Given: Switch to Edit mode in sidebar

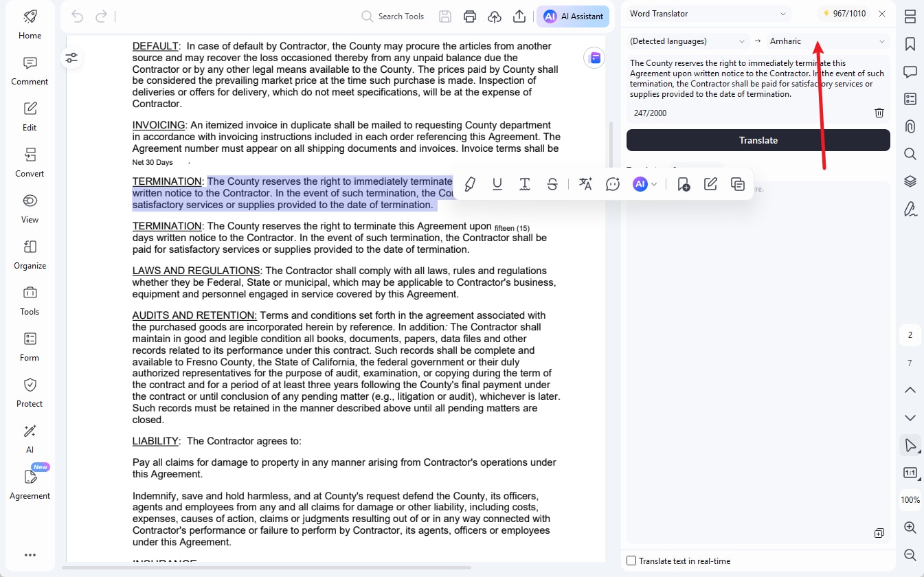Looking at the screenshot, I should [x=30, y=117].
